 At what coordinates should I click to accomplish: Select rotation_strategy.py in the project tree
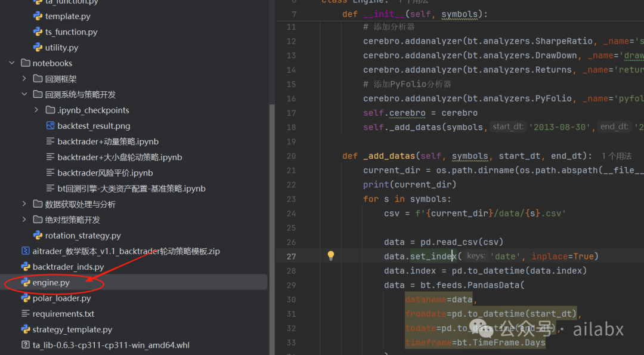click(83, 236)
